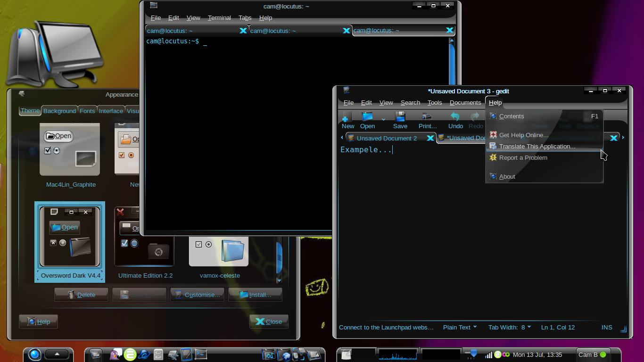Open the Tabs menu in terminal window
This screenshot has width=644, height=362.
245,17
